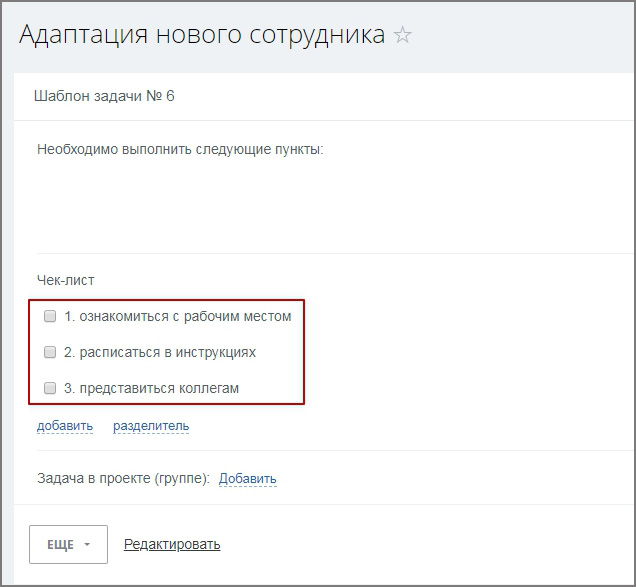Select the checklist item text "2. расписаться в инструкциях"
The width and height of the screenshot is (636, 587).
160,352
